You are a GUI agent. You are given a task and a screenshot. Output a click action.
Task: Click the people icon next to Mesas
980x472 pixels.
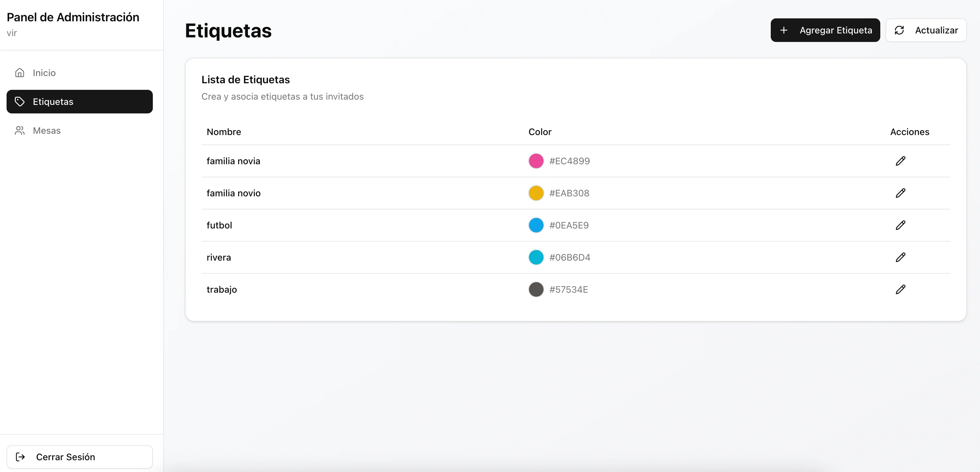point(20,130)
